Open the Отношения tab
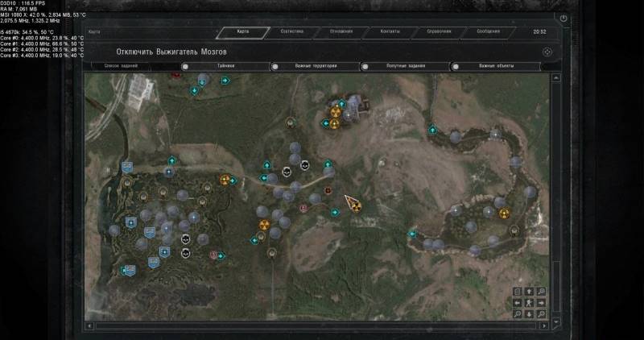The image size is (644, 340). [x=341, y=32]
